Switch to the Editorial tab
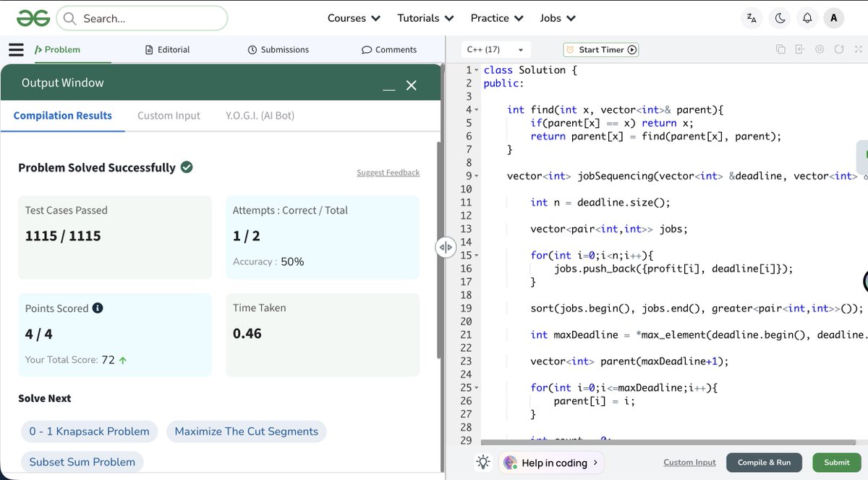 [x=168, y=49]
